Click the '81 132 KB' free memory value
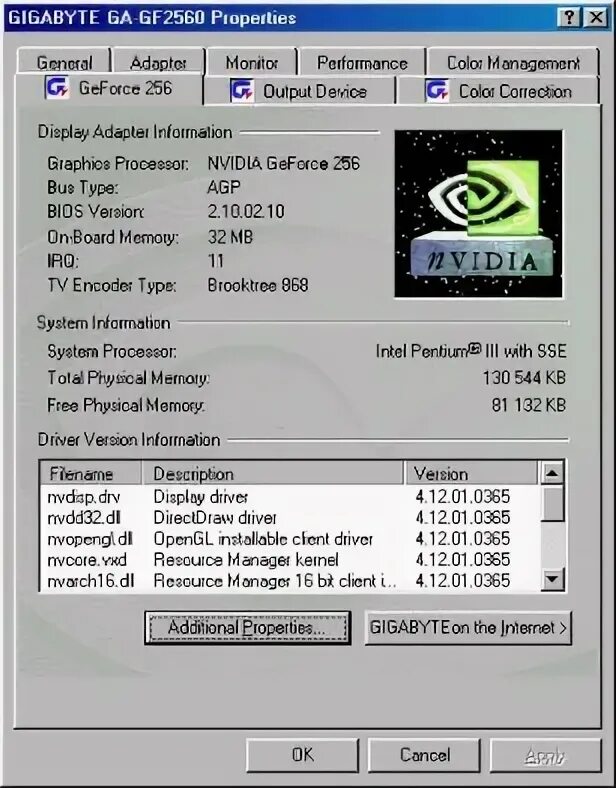The width and height of the screenshot is (616, 788). point(529,405)
